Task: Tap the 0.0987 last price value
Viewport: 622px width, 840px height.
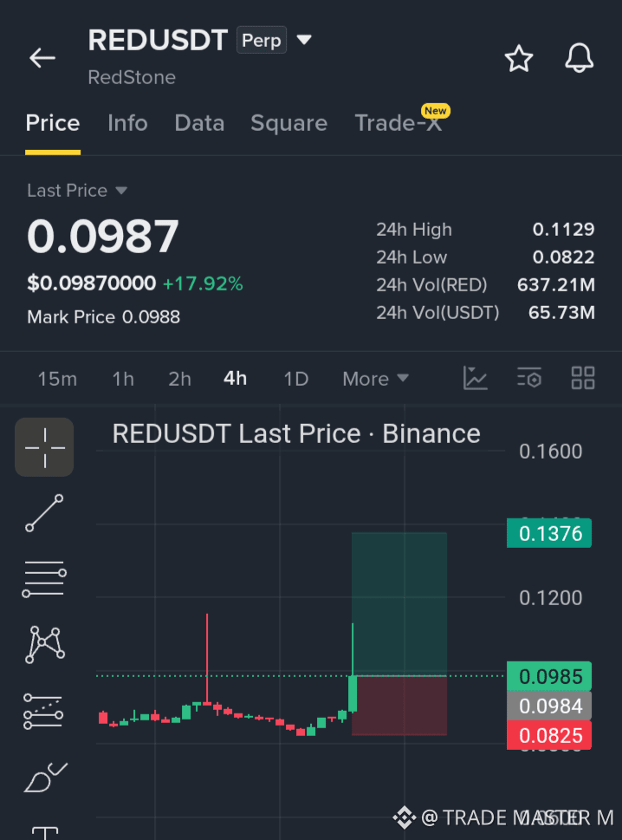Action: point(103,237)
